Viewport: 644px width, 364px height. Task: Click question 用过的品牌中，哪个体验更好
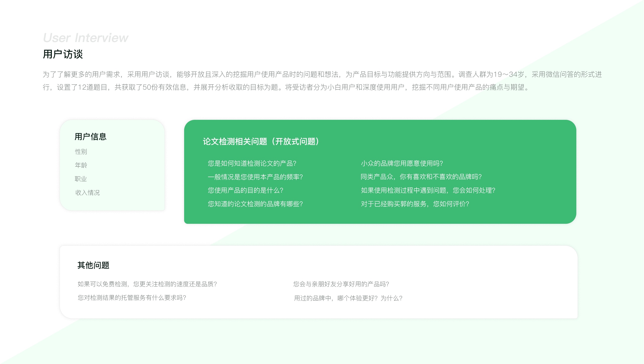pyautogui.click(x=348, y=298)
